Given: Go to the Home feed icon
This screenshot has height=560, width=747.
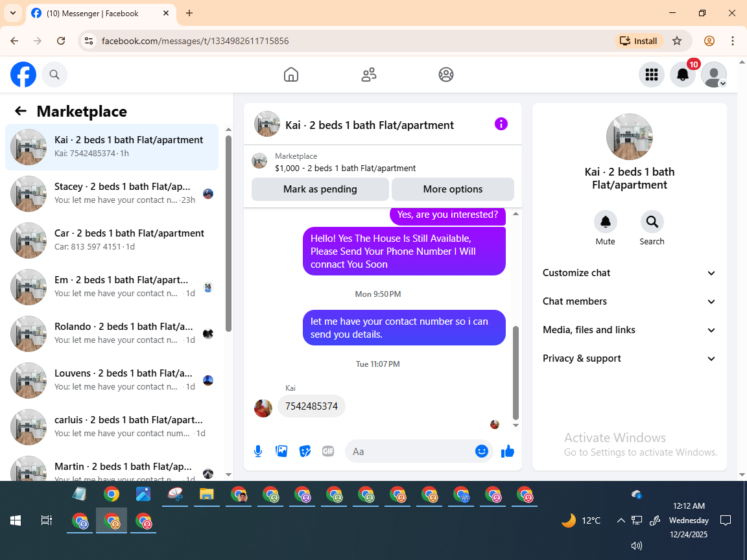Looking at the screenshot, I should point(291,75).
